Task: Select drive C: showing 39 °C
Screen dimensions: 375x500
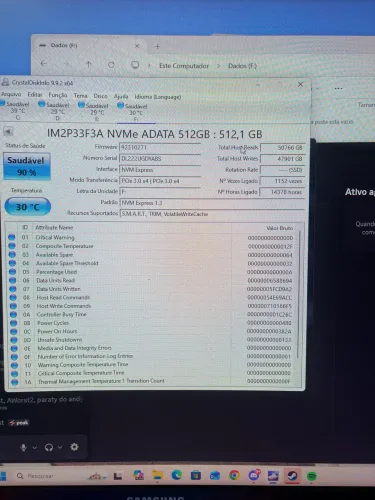Action: pos(16,110)
